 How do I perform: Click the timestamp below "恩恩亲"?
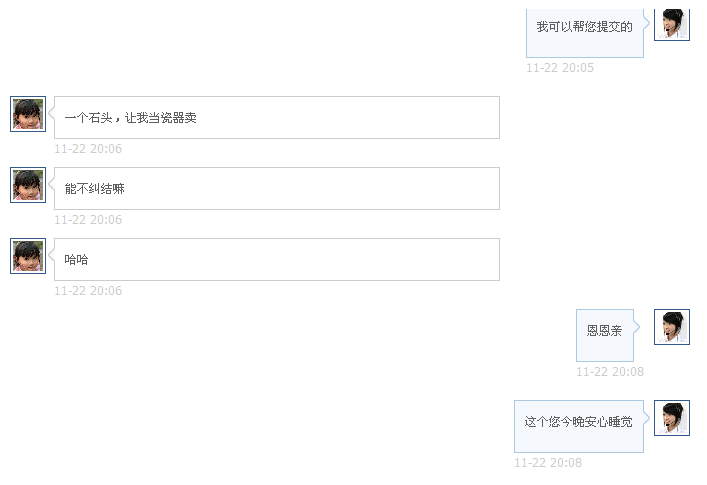tap(609, 372)
